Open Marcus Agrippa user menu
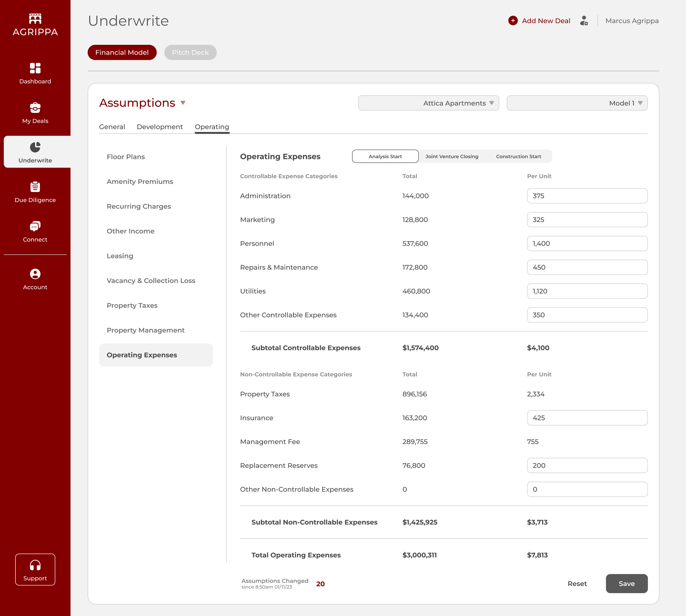The width and height of the screenshot is (686, 616). (632, 21)
